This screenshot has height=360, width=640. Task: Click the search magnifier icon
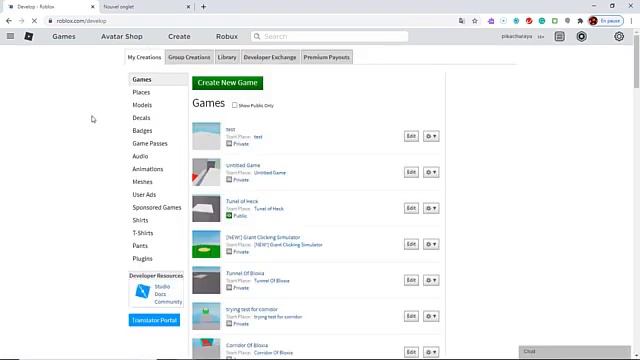tap(257, 36)
